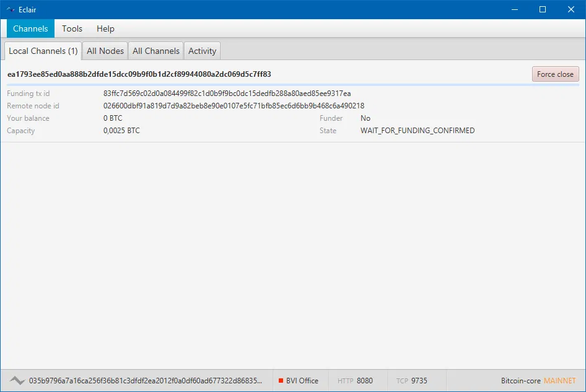586x392 pixels.
Task: Switch to the All Channels tab
Action: 156,51
